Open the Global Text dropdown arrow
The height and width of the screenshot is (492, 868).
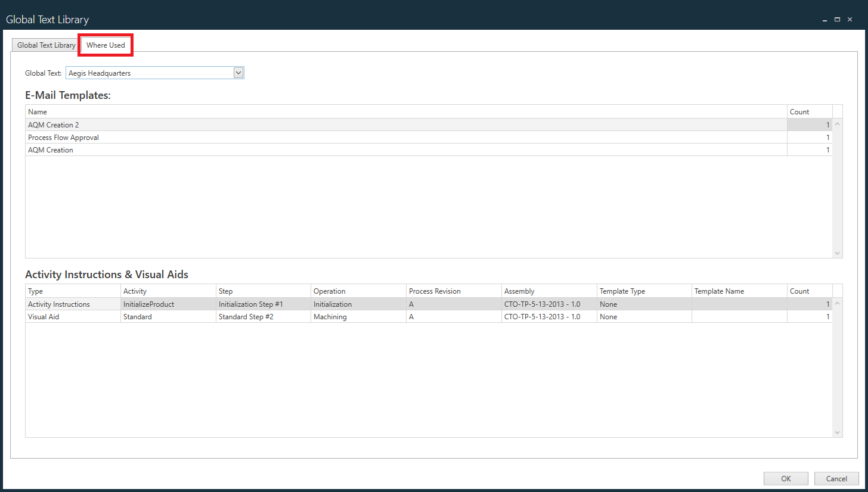(x=238, y=73)
